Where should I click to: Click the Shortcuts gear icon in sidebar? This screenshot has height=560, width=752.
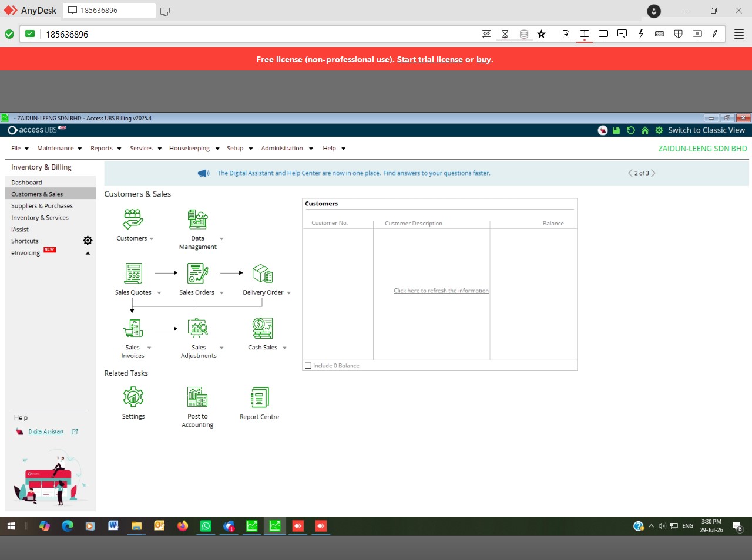tap(88, 241)
